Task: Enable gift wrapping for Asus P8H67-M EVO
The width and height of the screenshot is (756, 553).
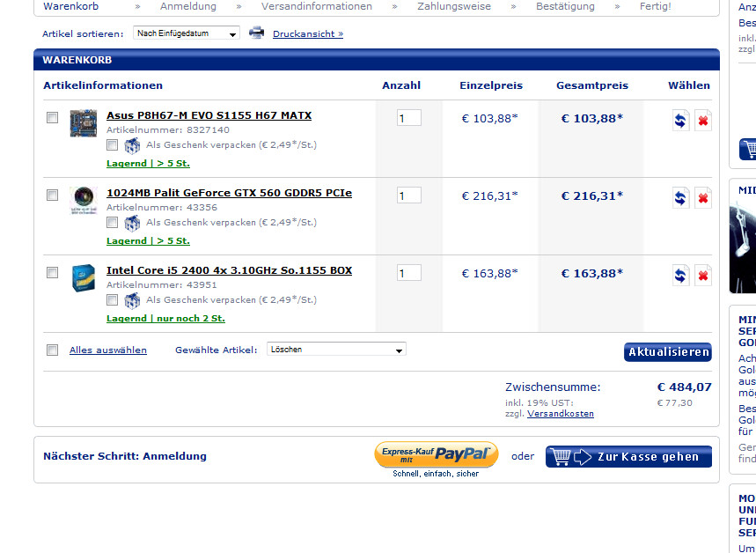Action: coord(112,144)
